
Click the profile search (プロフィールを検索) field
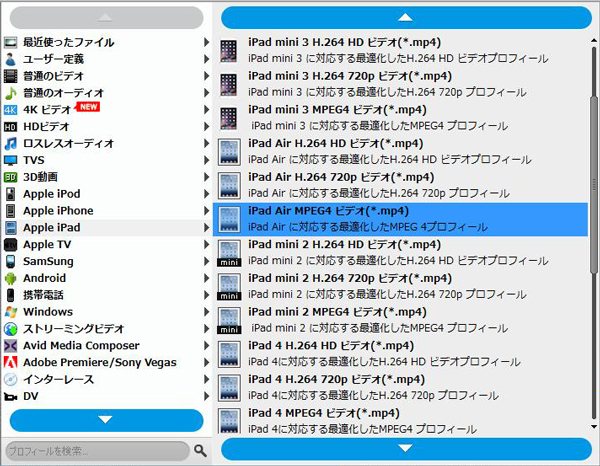98,451
